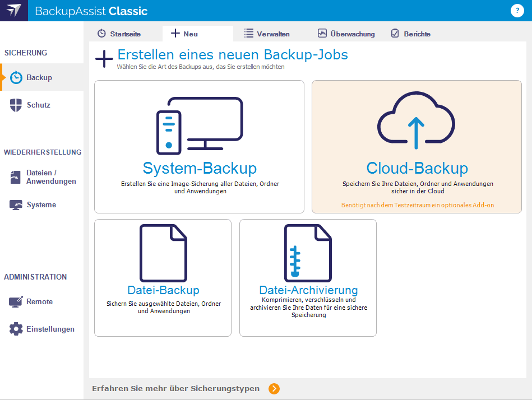
Task: Click the orange arrow next to Sicherungstypen
Action: tap(274, 388)
